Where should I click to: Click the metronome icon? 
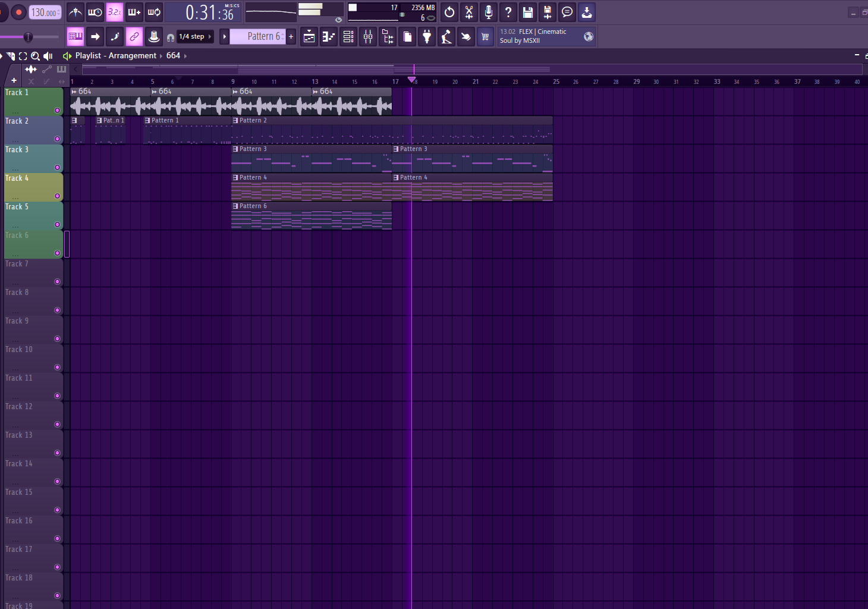click(x=76, y=12)
